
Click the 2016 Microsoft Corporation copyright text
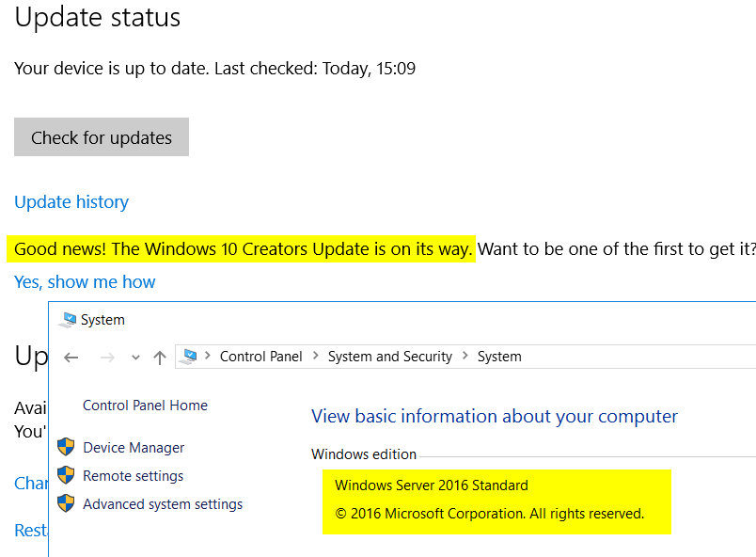(489, 514)
